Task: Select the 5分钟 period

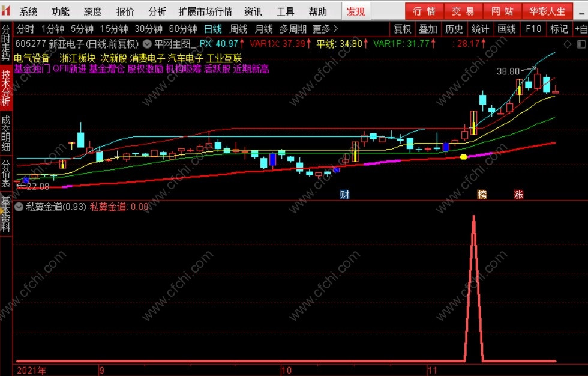Action: [82, 29]
